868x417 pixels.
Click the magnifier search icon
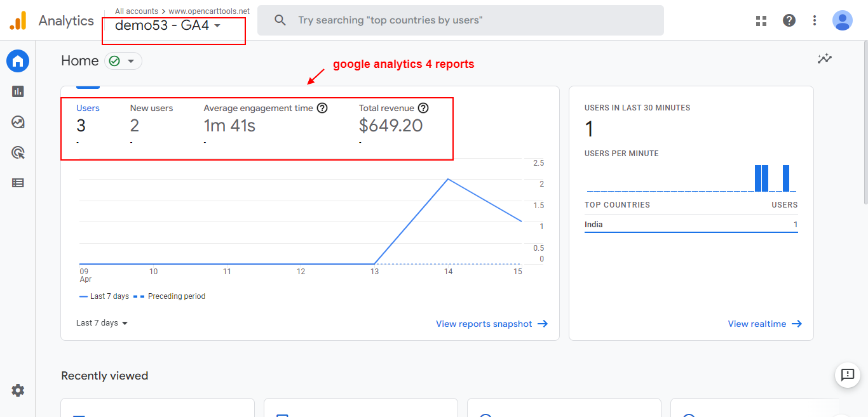tap(280, 20)
